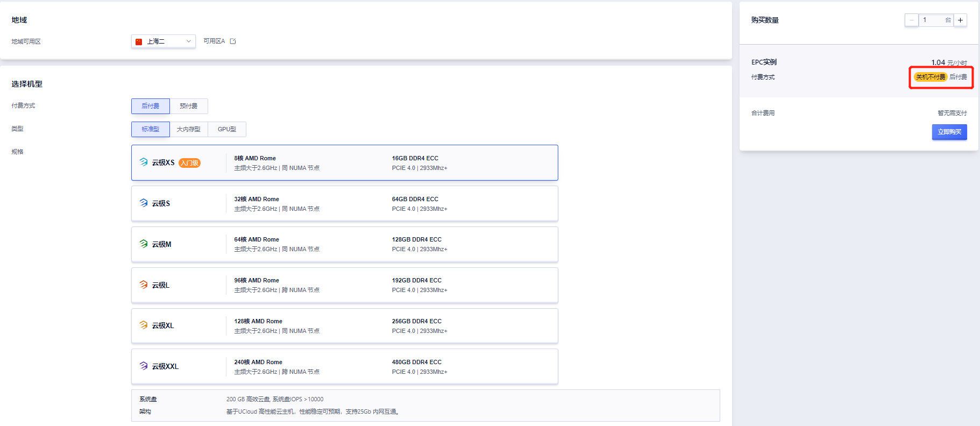980x426 pixels.
Task: Click the 128核 AMD Rome text
Action: tap(258, 321)
